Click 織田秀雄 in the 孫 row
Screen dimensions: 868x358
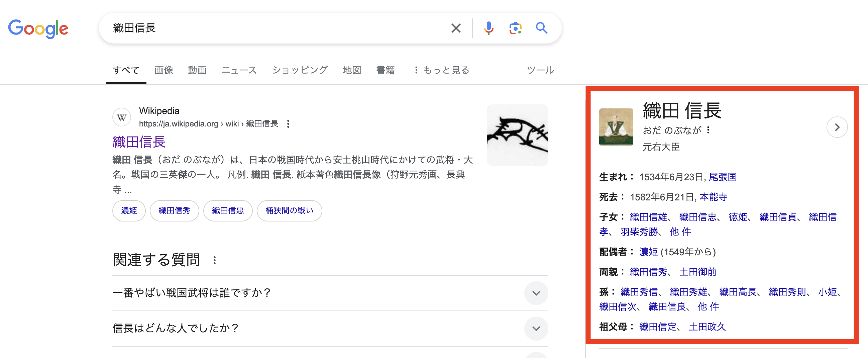point(688,292)
